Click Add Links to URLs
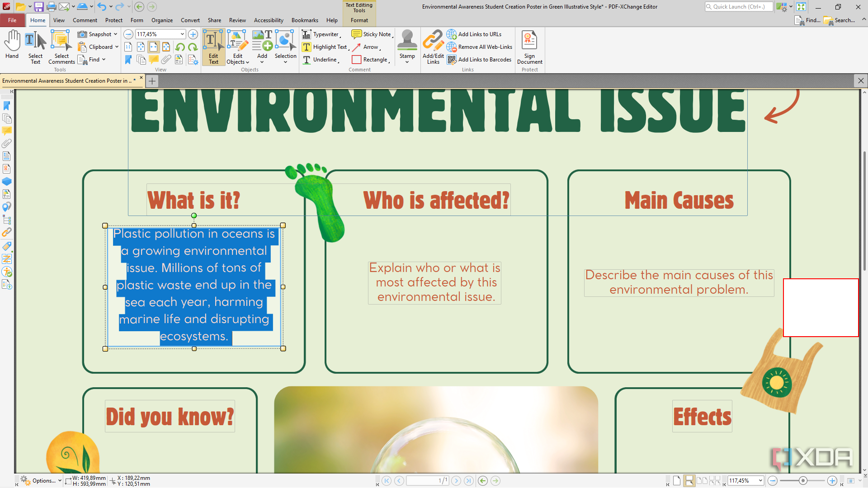Image resolution: width=868 pixels, height=488 pixels. 474,34
